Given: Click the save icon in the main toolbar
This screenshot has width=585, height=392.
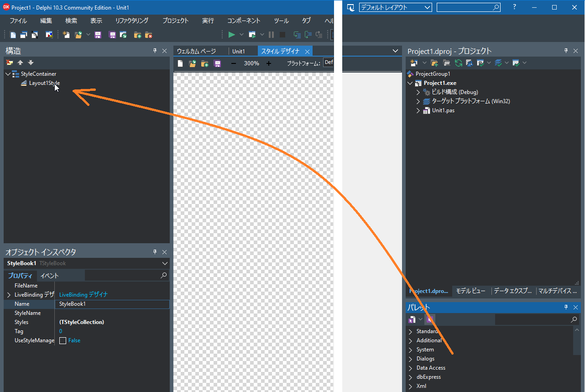Looking at the screenshot, I should [x=98, y=35].
